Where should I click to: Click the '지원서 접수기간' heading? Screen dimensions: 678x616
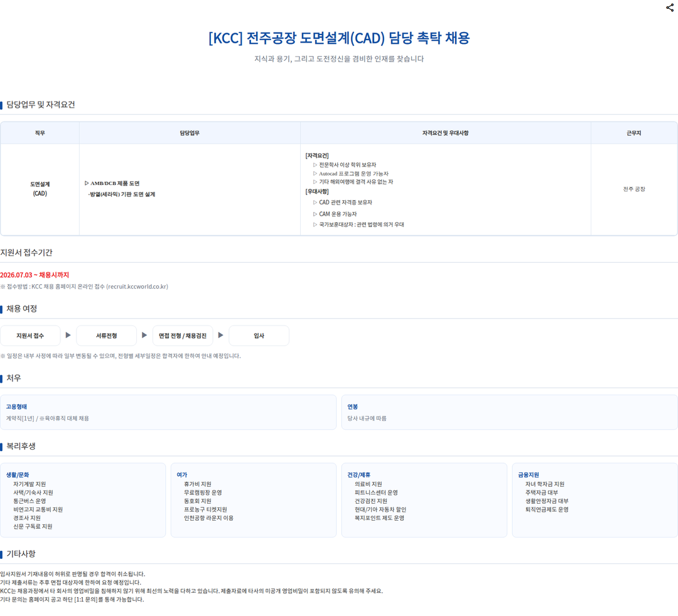click(26, 252)
